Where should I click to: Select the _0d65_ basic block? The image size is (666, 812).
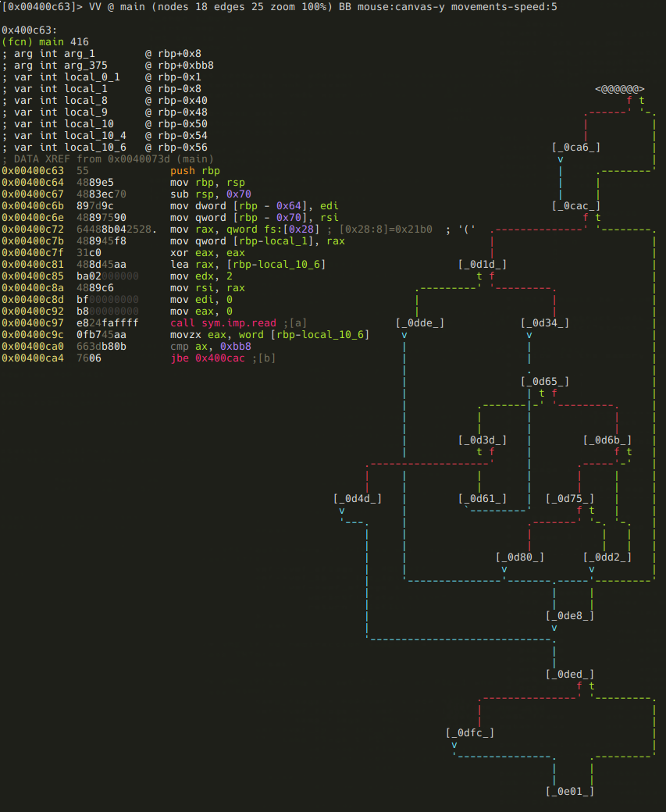pos(545,381)
